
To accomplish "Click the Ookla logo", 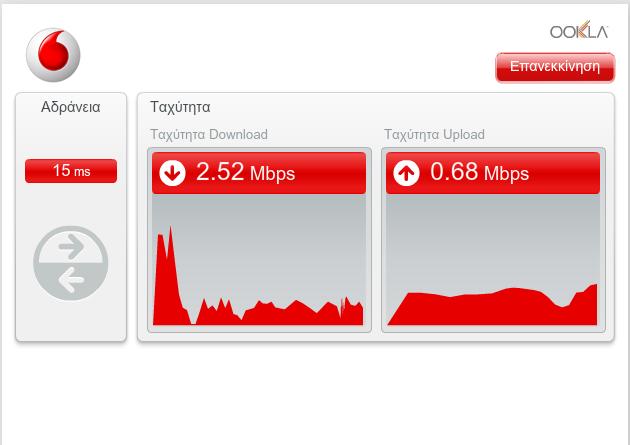I will click(x=579, y=30).
